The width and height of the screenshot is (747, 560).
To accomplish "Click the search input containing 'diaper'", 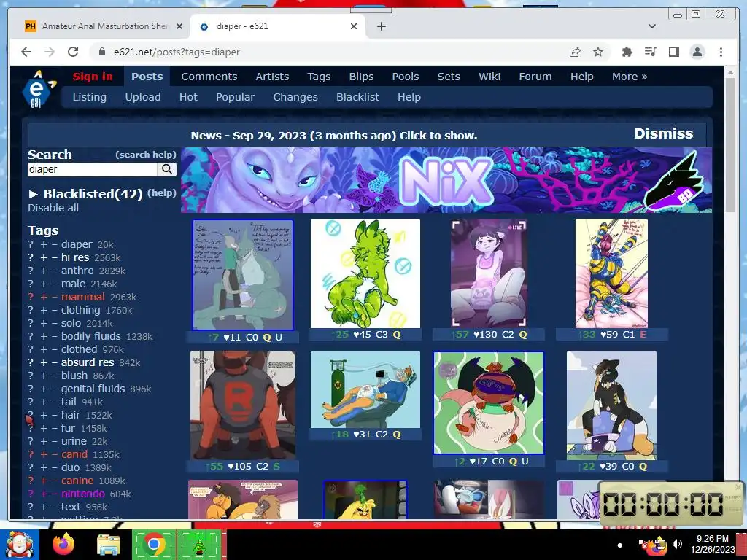I will [x=93, y=169].
